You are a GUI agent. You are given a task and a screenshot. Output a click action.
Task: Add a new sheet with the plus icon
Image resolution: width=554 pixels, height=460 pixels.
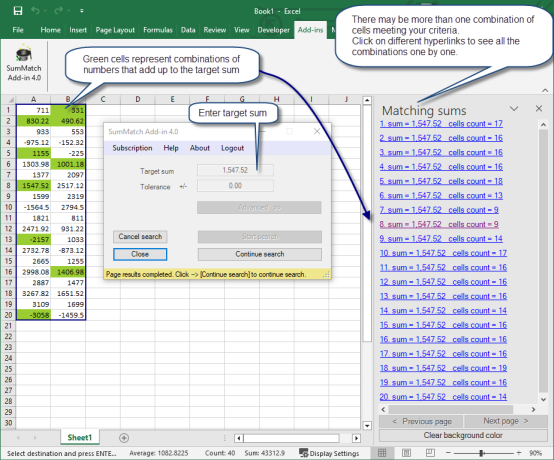(124, 438)
